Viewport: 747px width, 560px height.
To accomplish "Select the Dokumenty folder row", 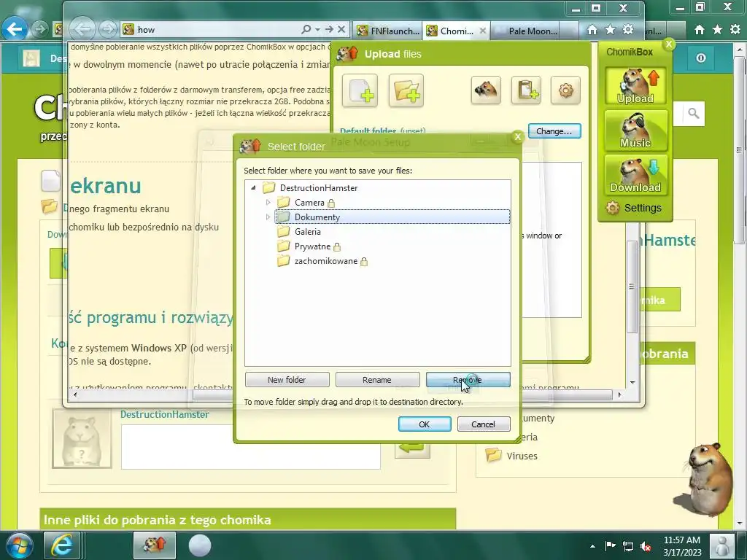I will tap(392, 217).
